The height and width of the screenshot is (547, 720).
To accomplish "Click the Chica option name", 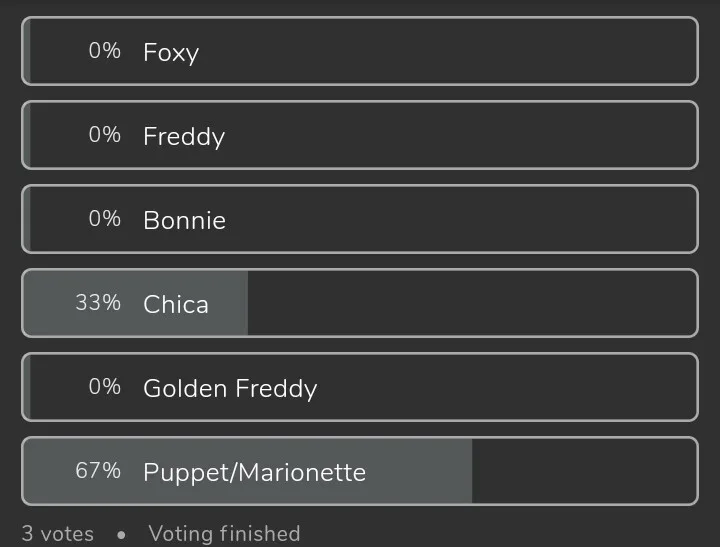I will tap(176, 304).
